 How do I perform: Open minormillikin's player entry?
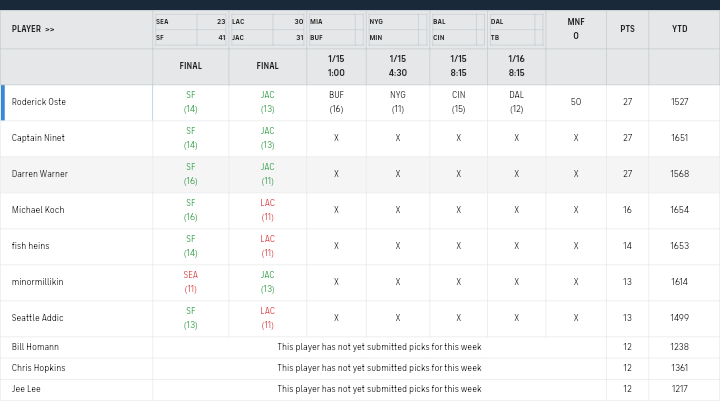tap(37, 282)
